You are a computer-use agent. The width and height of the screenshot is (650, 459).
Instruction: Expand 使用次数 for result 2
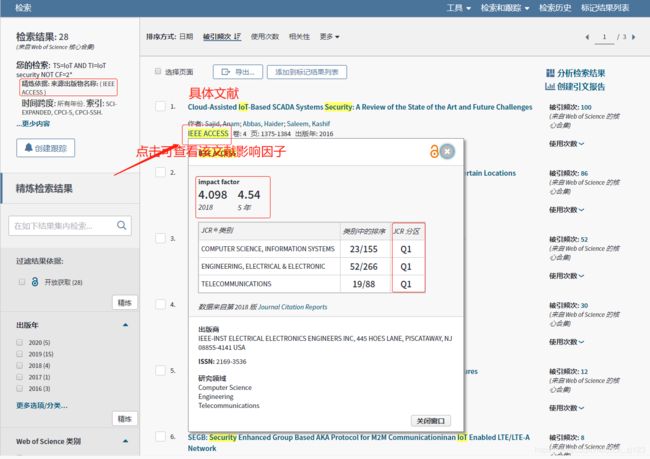[566, 209]
